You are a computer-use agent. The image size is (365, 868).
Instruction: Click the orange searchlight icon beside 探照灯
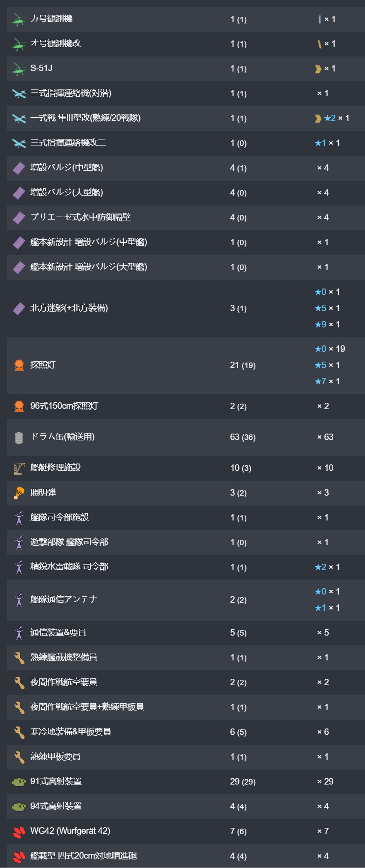click(x=19, y=365)
